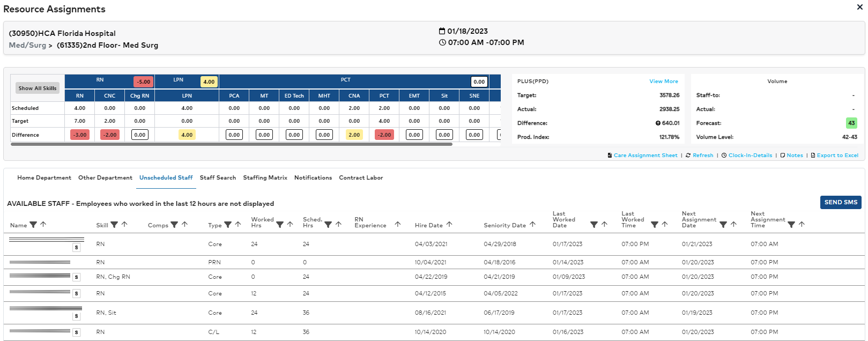Filter the Next Assignment Time column
This screenshot has height=341, width=868.
coord(791,225)
